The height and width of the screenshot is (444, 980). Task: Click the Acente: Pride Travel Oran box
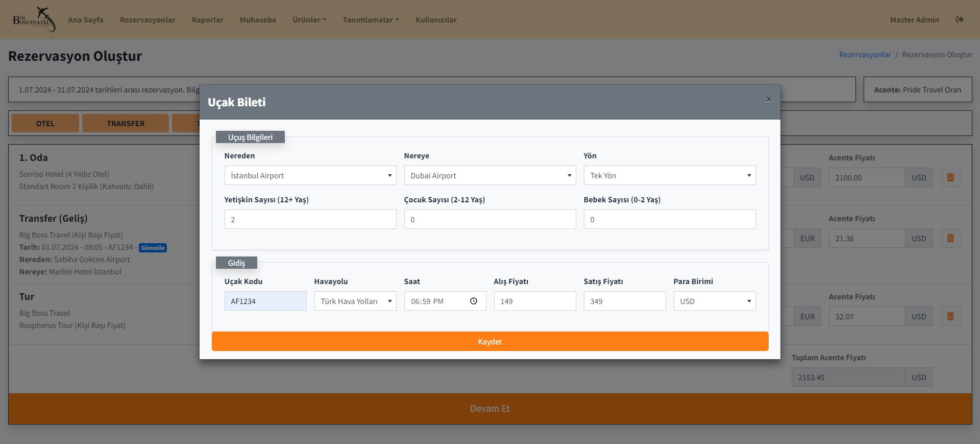click(918, 89)
